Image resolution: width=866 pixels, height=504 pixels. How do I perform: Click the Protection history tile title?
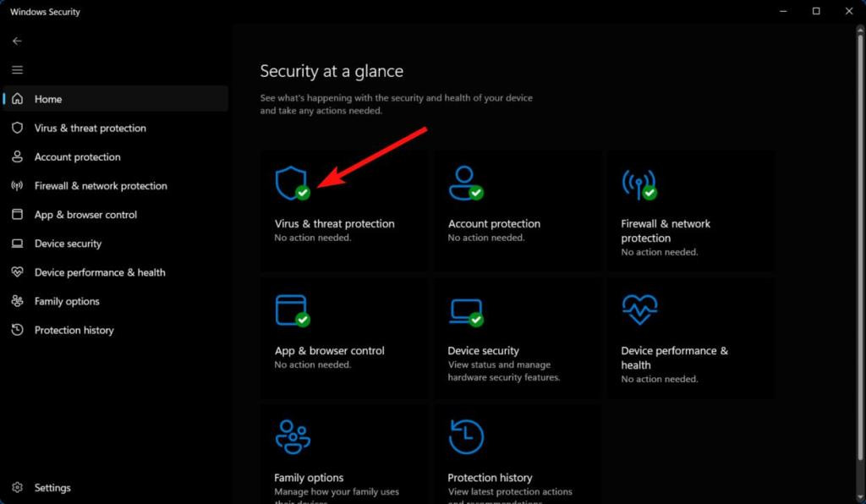tap(490, 478)
